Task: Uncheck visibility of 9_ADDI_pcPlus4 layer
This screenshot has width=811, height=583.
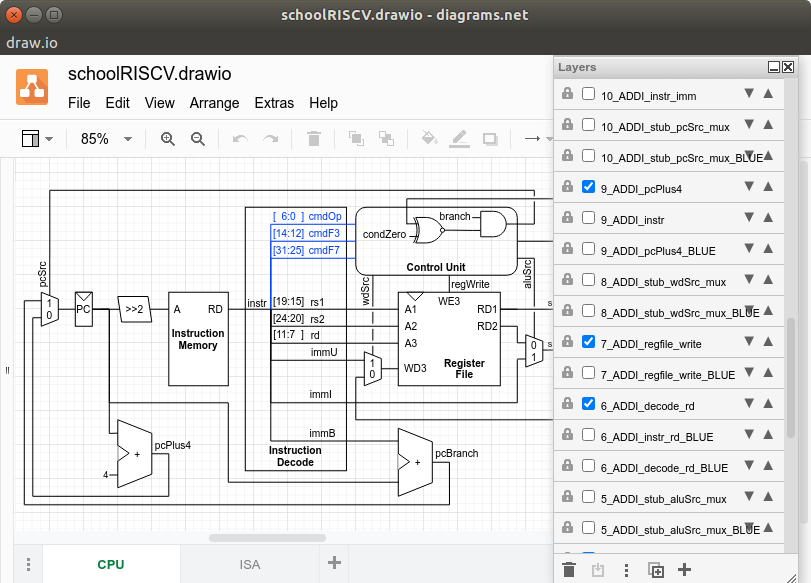Action: 587,187
